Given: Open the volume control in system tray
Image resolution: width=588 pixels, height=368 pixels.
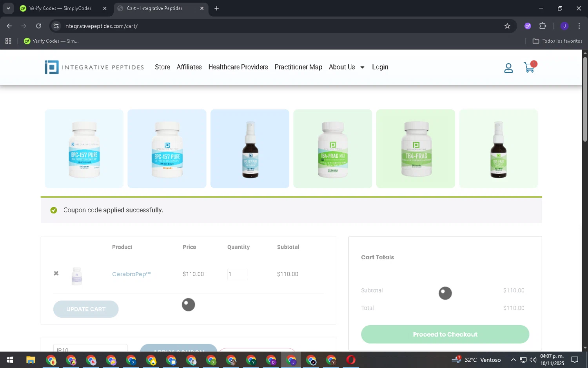Looking at the screenshot, I should click(x=533, y=360).
